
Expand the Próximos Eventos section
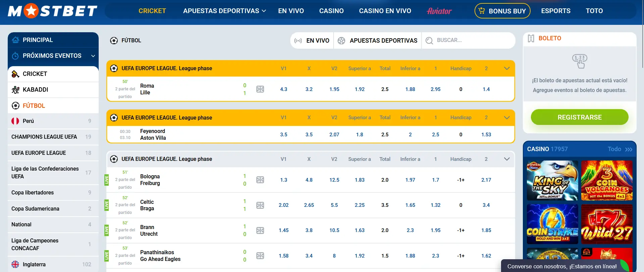(x=93, y=56)
